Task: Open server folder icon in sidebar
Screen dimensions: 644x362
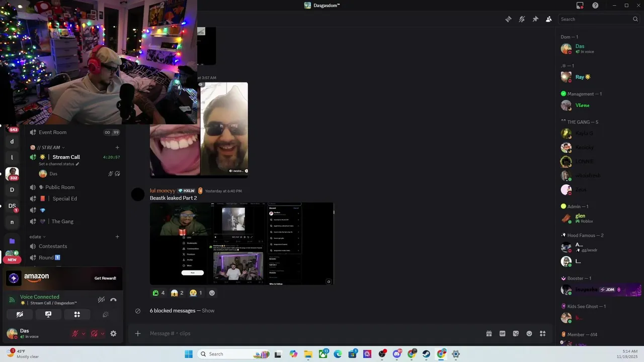Action: coord(12,241)
